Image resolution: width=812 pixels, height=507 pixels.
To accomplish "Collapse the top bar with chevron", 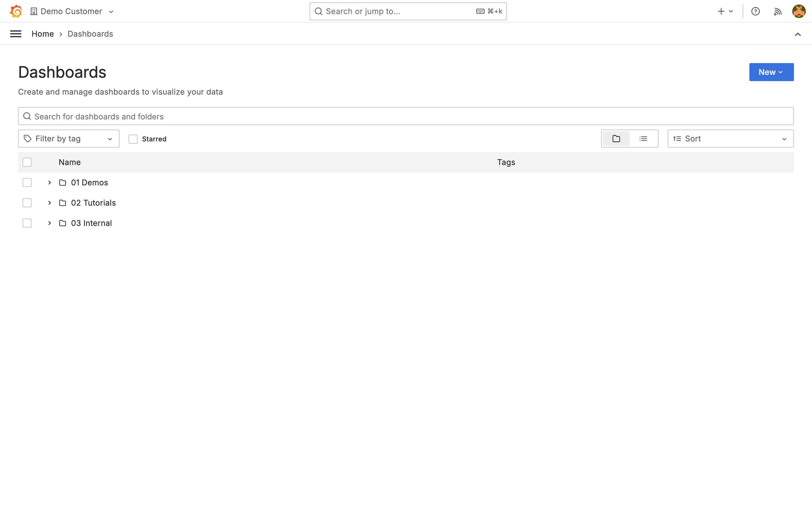I will click(798, 34).
